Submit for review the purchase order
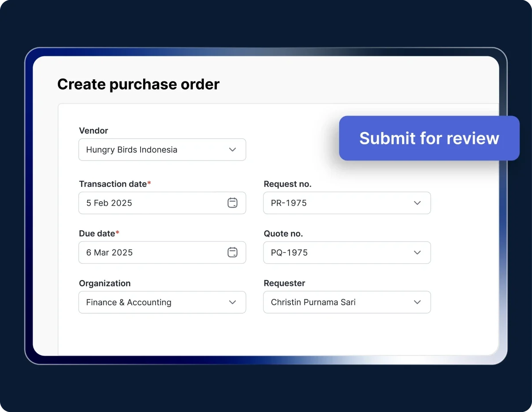The height and width of the screenshot is (412, 532). coord(429,138)
